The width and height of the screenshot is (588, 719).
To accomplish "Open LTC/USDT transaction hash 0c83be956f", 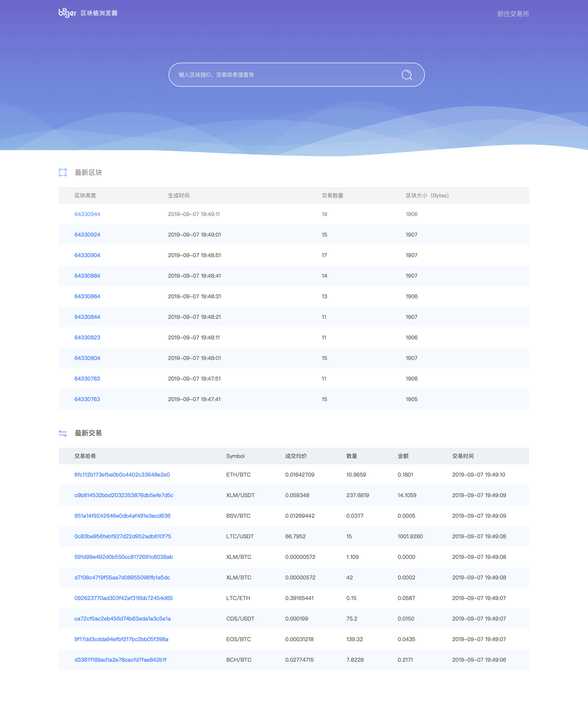I will point(123,536).
